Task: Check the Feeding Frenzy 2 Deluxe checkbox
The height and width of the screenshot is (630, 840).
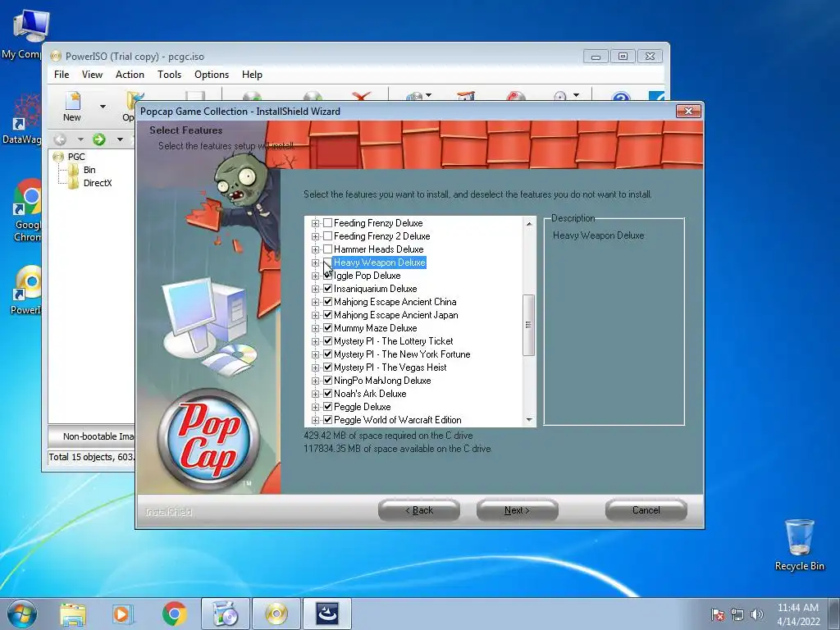Action: [328, 235]
